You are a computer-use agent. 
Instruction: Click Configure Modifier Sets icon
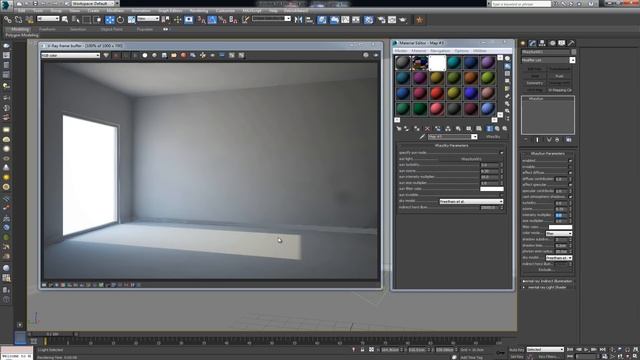coord(568,140)
